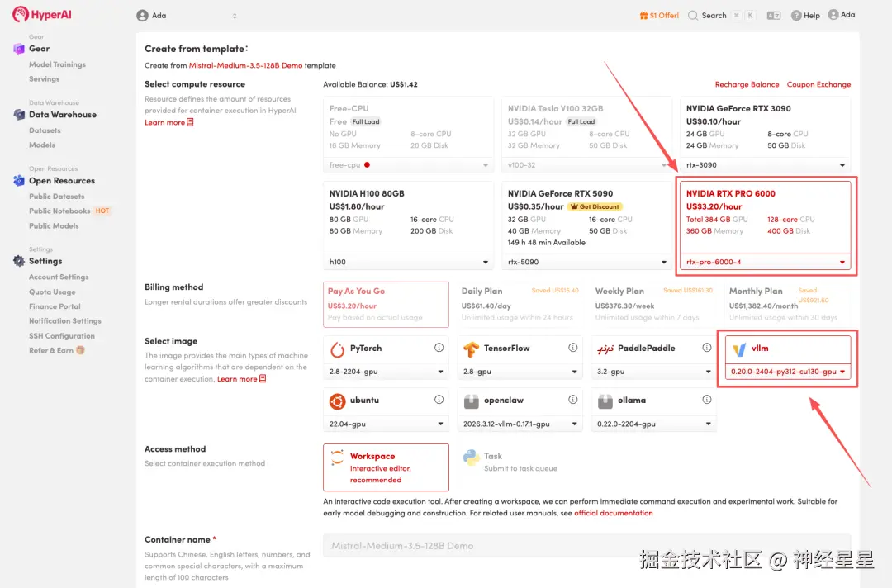
Task: Open SSH Configuration in sidebar
Action: [62, 336]
